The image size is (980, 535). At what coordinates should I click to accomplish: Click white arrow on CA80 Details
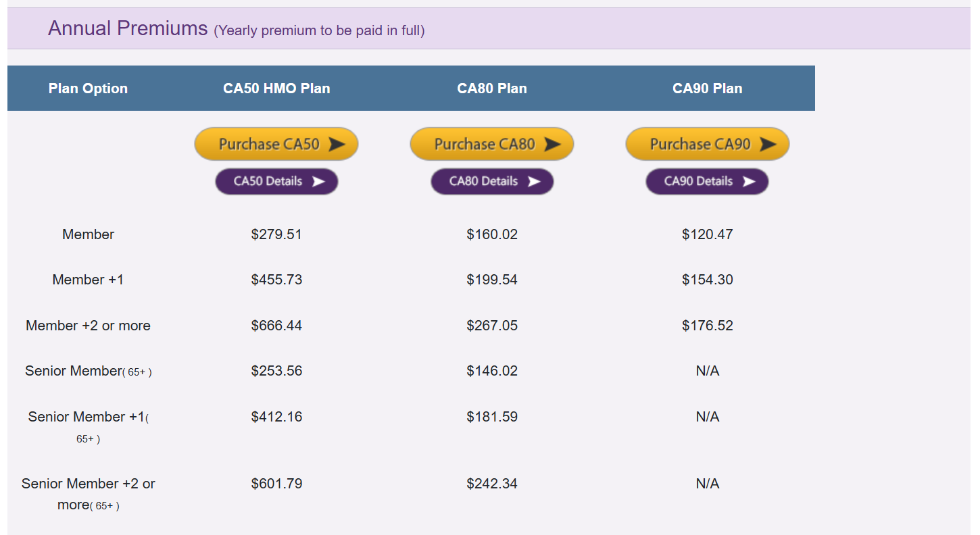534,181
